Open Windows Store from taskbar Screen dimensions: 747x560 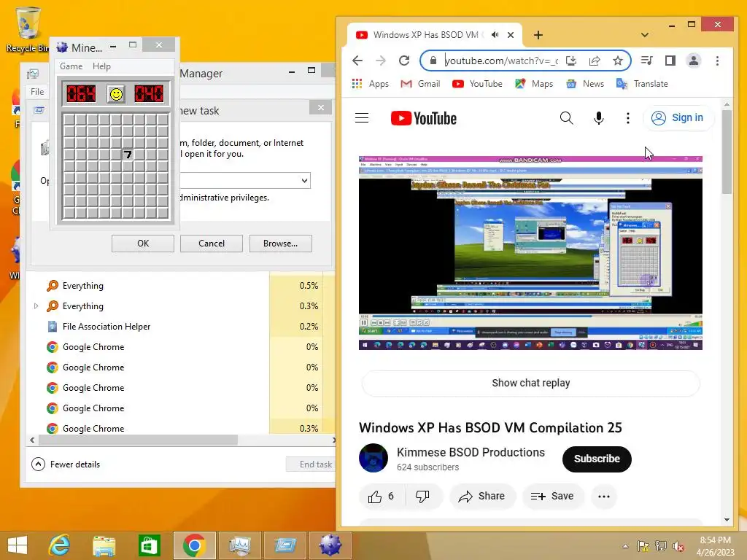[149, 545]
